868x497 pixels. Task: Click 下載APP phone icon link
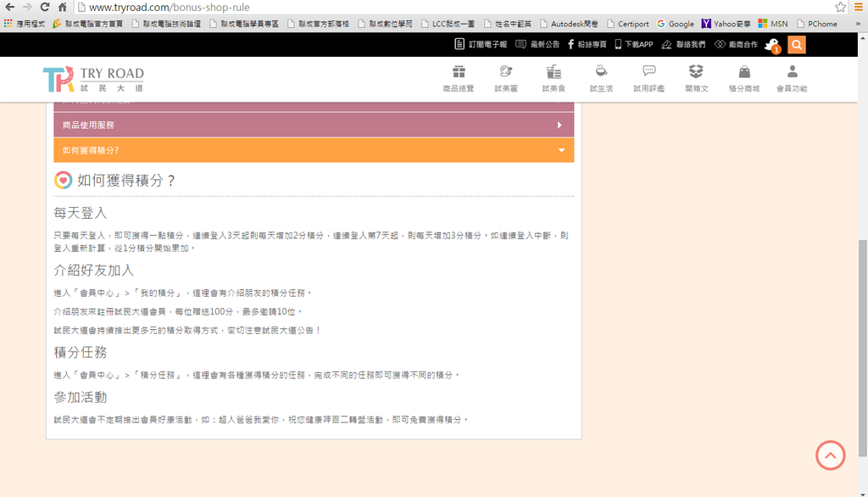[634, 44]
